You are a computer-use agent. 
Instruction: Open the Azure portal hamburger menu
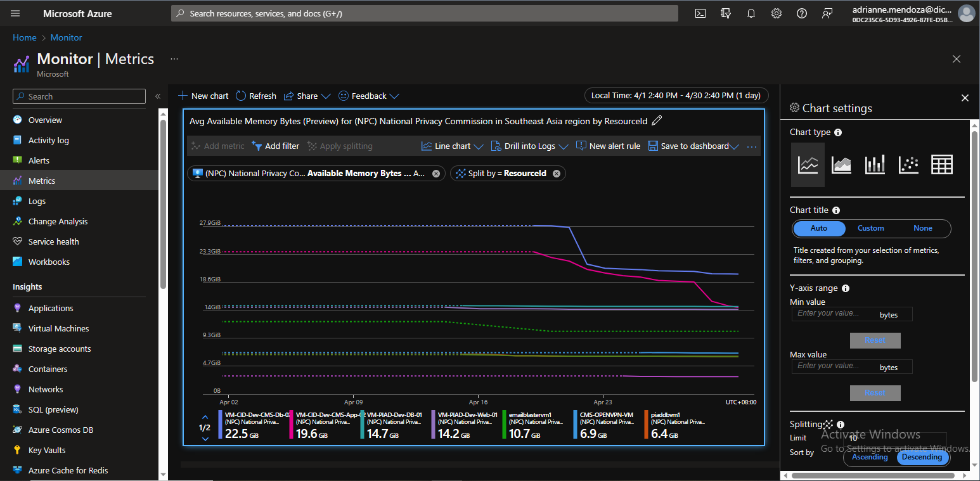(16, 13)
